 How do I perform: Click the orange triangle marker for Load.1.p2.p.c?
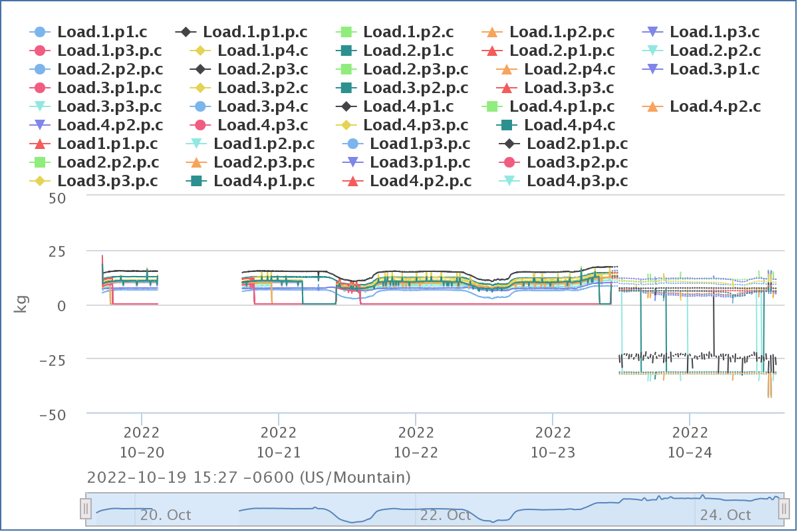coord(491,31)
